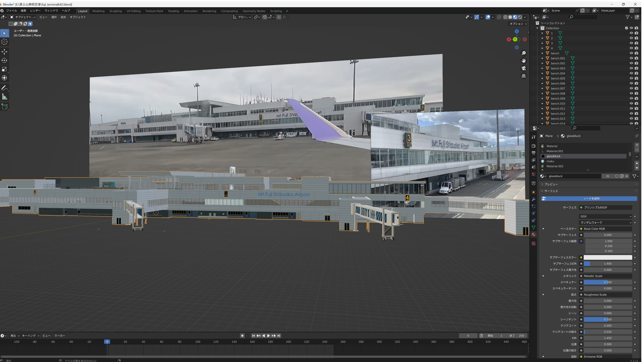Click the viewport zoom magnifier icon
Image resolution: width=644 pixels, height=362 pixels.
(523, 53)
